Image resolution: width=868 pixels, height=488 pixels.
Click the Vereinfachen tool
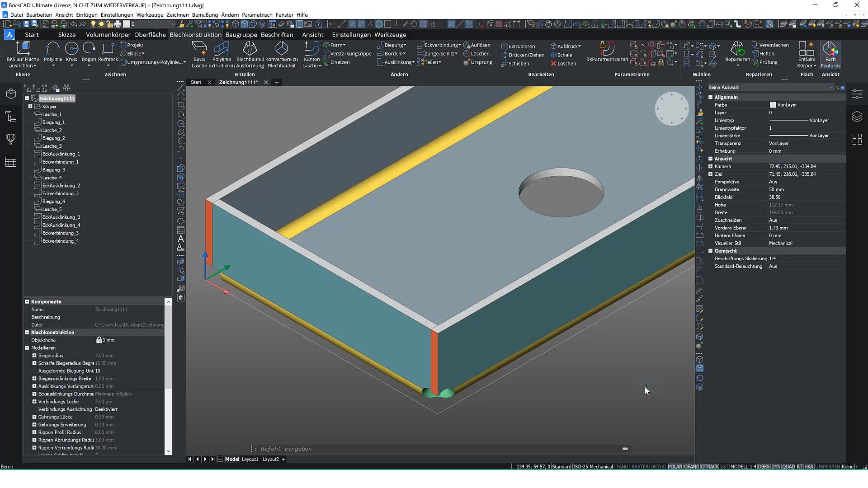coord(770,45)
